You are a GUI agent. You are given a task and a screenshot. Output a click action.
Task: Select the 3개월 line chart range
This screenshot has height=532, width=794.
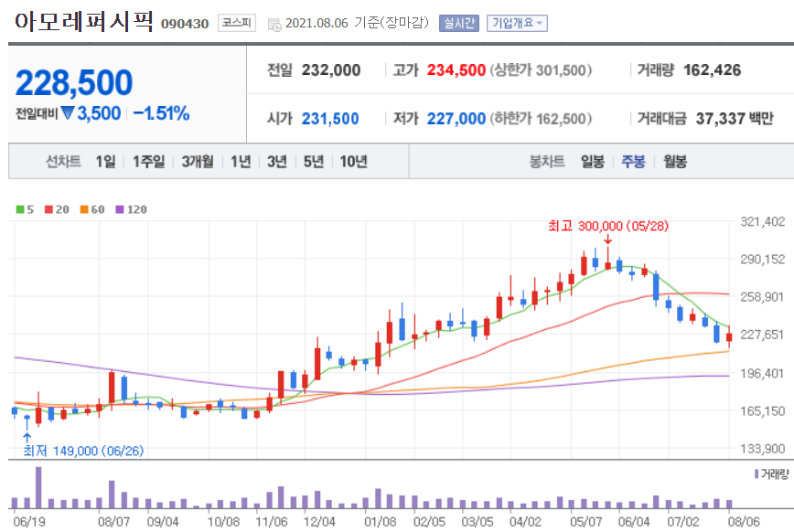coord(198,162)
